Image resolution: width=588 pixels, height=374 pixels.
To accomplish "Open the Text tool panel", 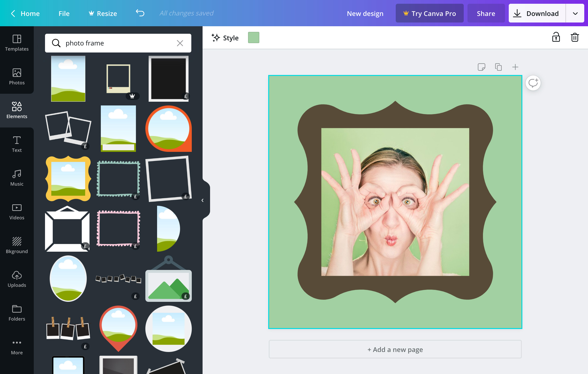I will 17,143.
